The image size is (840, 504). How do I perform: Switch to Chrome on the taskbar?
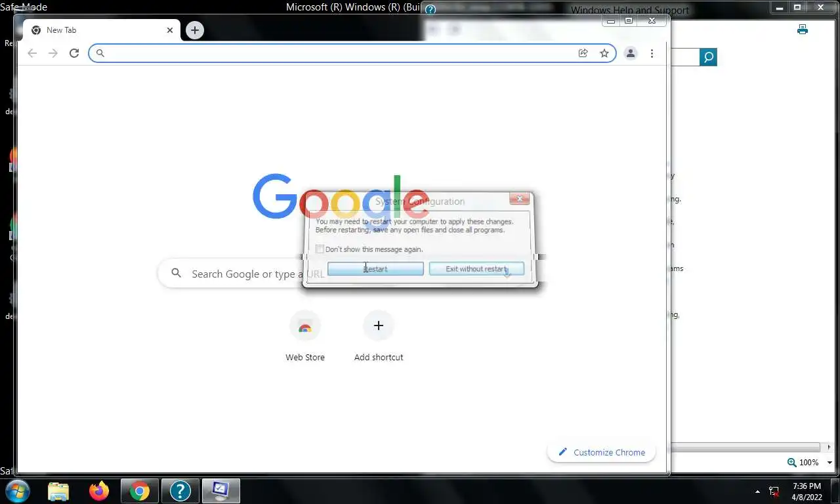139,491
